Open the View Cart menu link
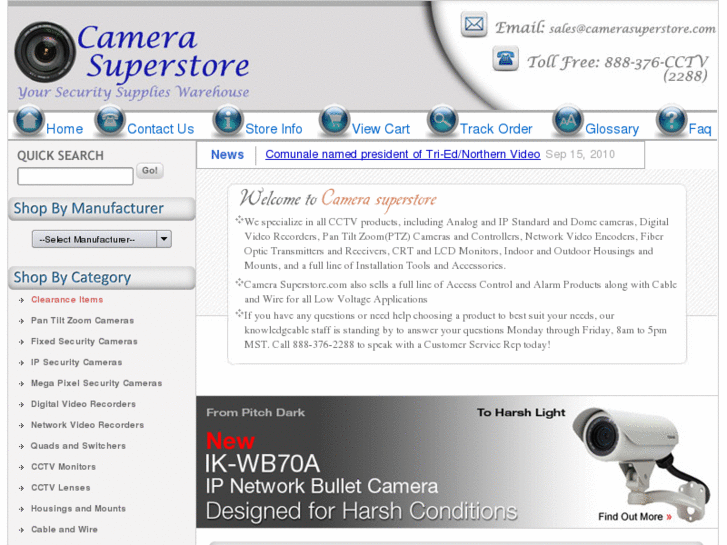The image size is (727, 545). (x=381, y=128)
